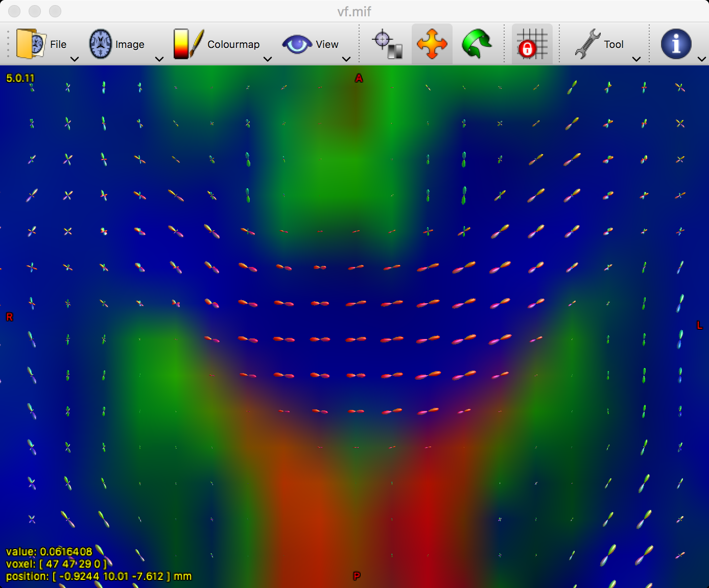Open the Colourmap paintbrush icon
The height and width of the screenshot is (588, 709).
[x=188, y=44]
